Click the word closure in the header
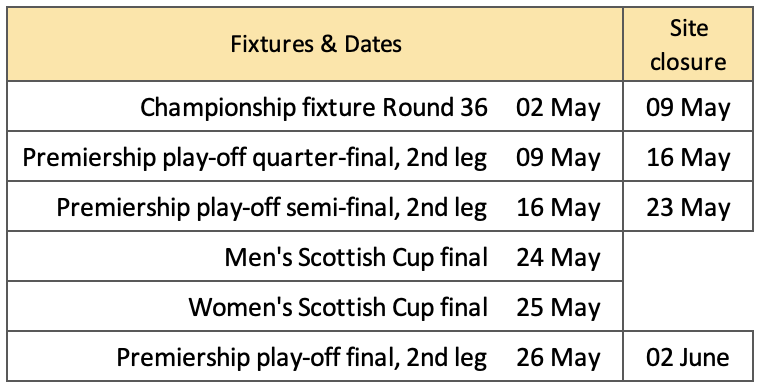The image size is (762, 390). pyautogui.click(x=688, y=62)
